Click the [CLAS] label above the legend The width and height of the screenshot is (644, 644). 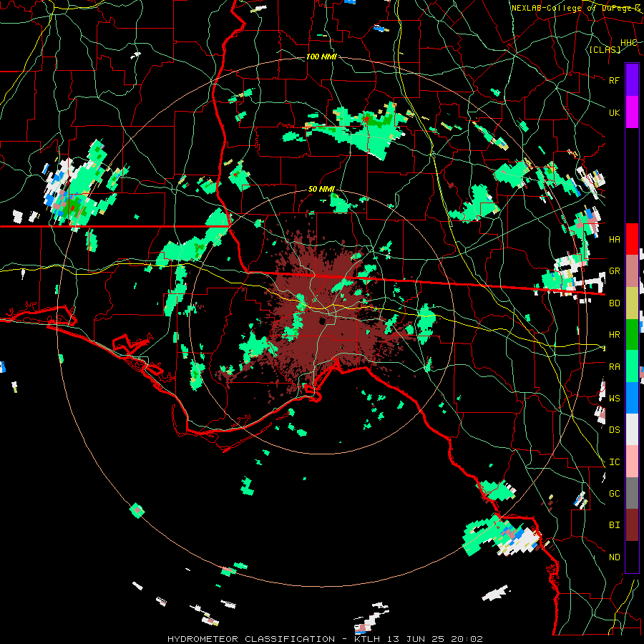click(605, 49)
